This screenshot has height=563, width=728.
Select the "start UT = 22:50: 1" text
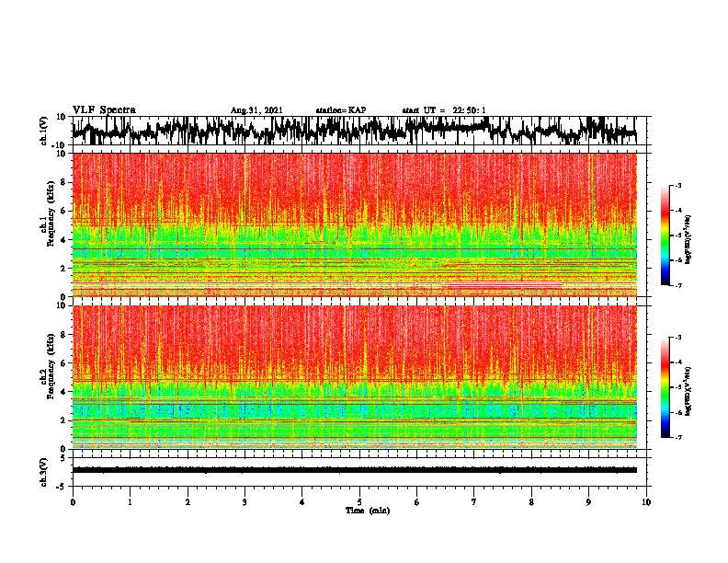pyautogui.click(x=444, y=110)
